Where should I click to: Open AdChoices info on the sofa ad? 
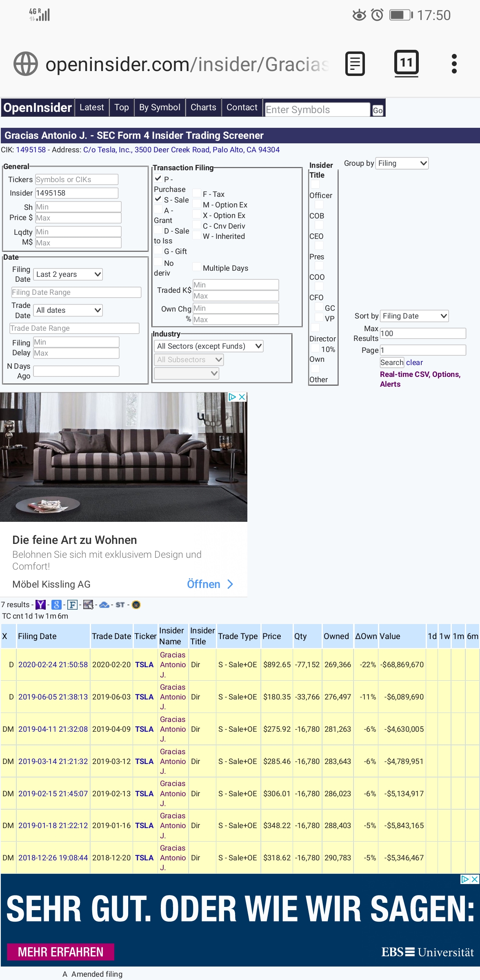233,397
